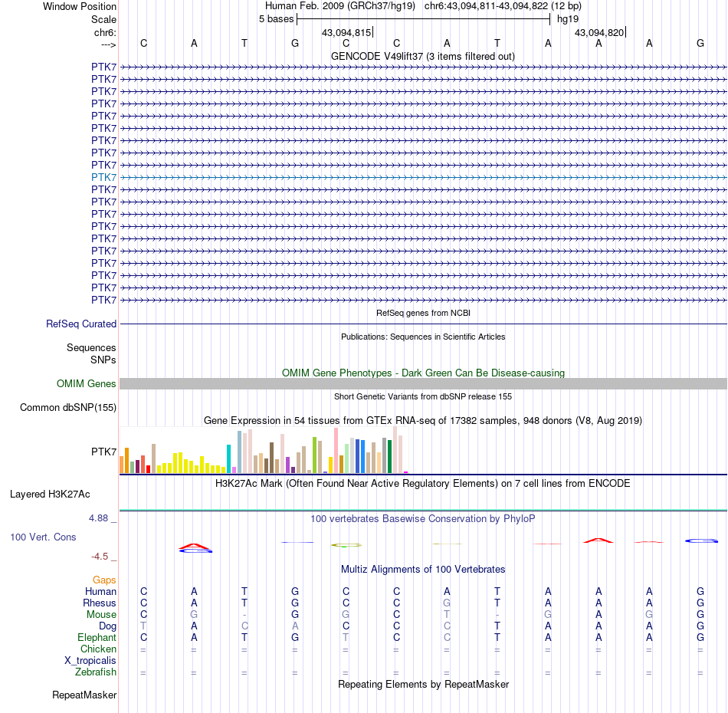Click the 5 bases scale label

(276, 19)
